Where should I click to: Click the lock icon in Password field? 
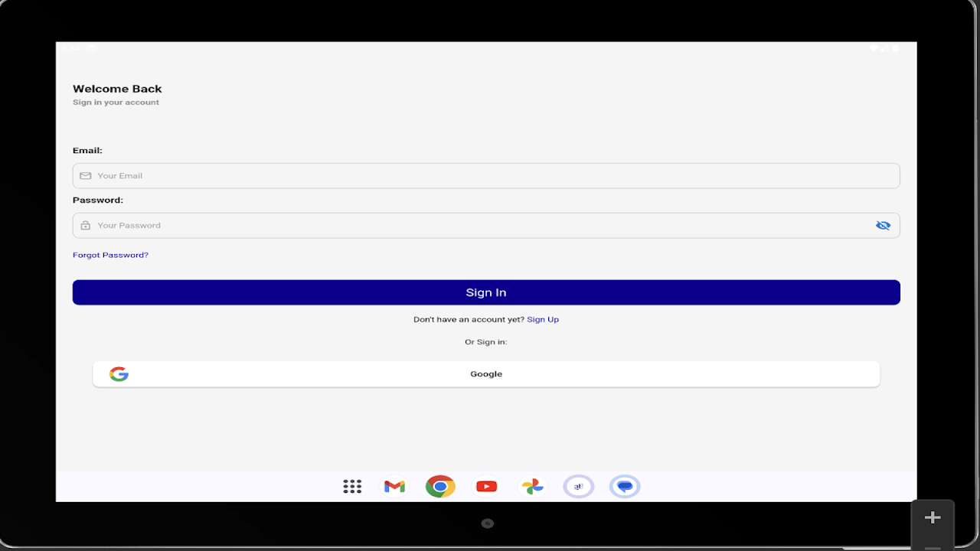point(85,226)
